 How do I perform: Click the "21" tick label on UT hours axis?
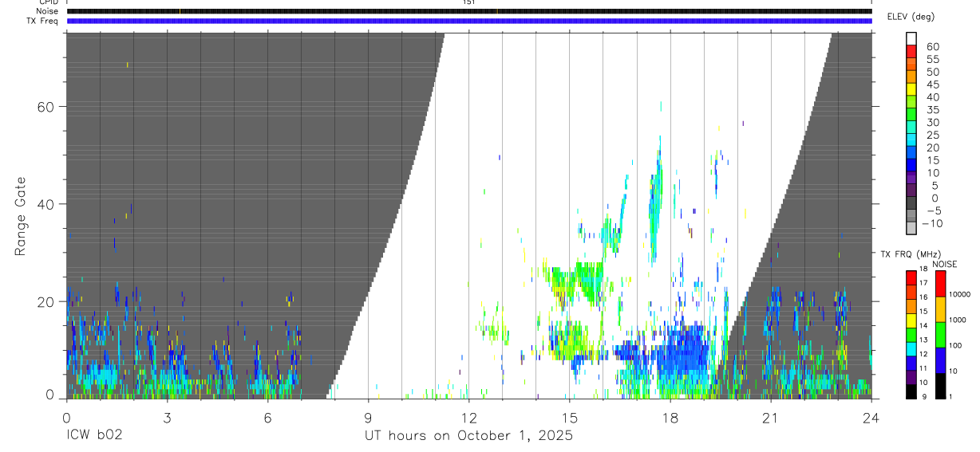pyautogui.click(x=770, y=417)
